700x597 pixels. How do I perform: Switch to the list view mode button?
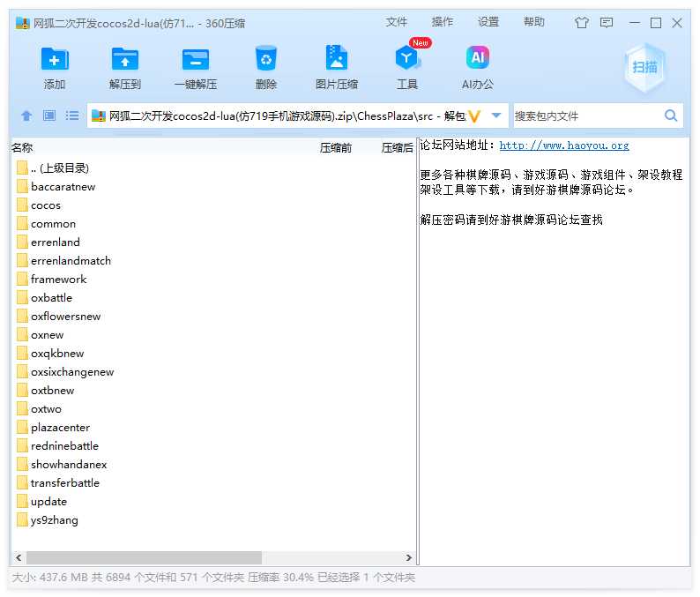(72, 116)
